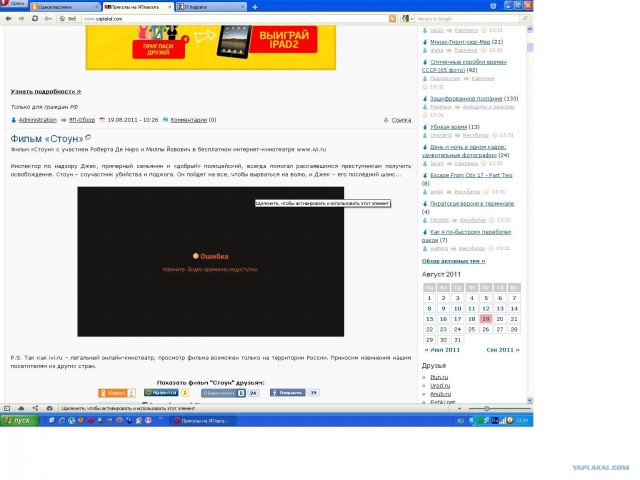Screen dimensions: 640x480
Task: Open the Administration author link
Action: (38, 120)
